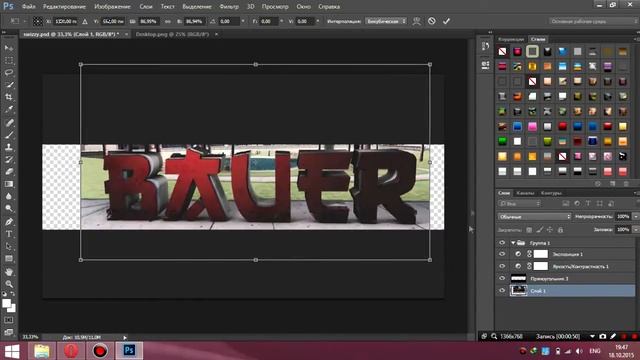Hide the Группа 1 layer group

502,242
